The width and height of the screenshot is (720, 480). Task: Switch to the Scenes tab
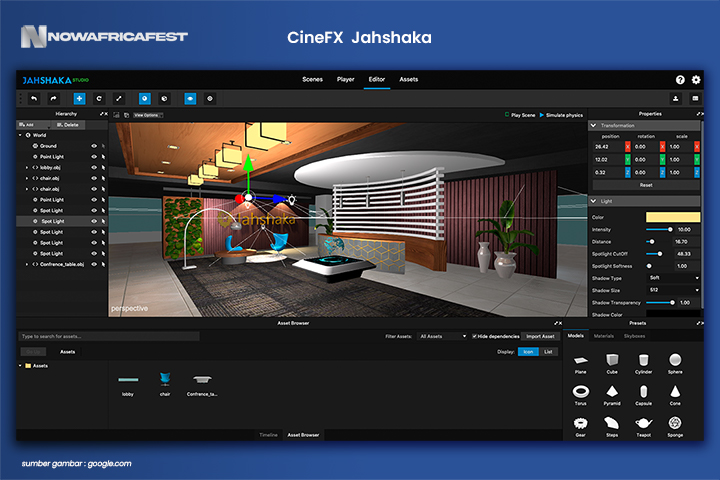point(312,79)
